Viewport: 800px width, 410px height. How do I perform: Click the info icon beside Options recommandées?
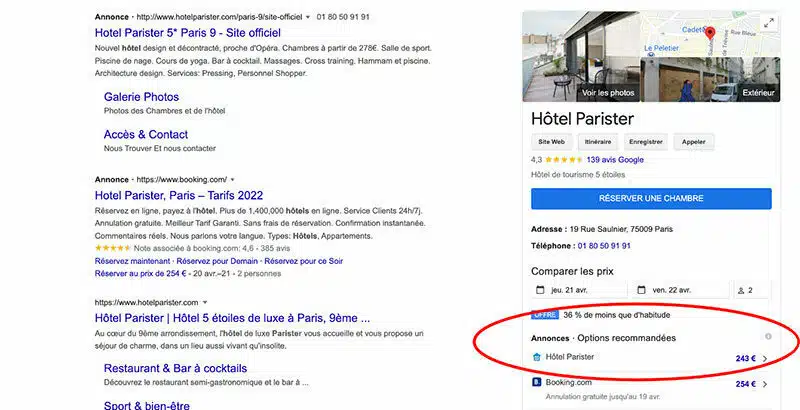click(768, 337)
